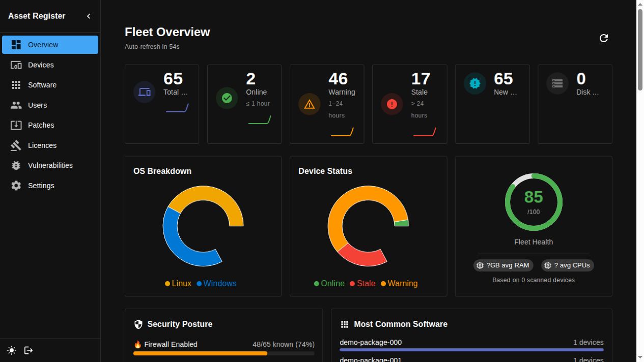Viewport: 644px width, 362px height.
Task: Open the Overview dashboard icon
Action: pos(16,45)
